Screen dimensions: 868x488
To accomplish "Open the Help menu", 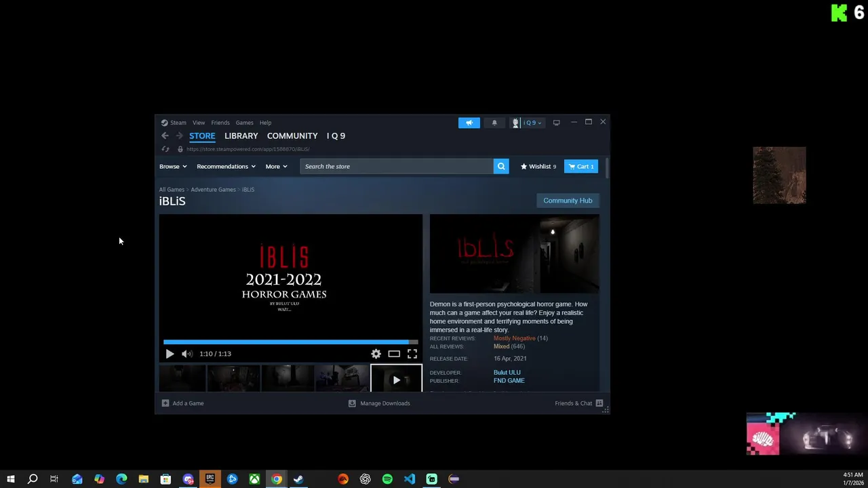I will pyautogui.click(x=265, y=123).
